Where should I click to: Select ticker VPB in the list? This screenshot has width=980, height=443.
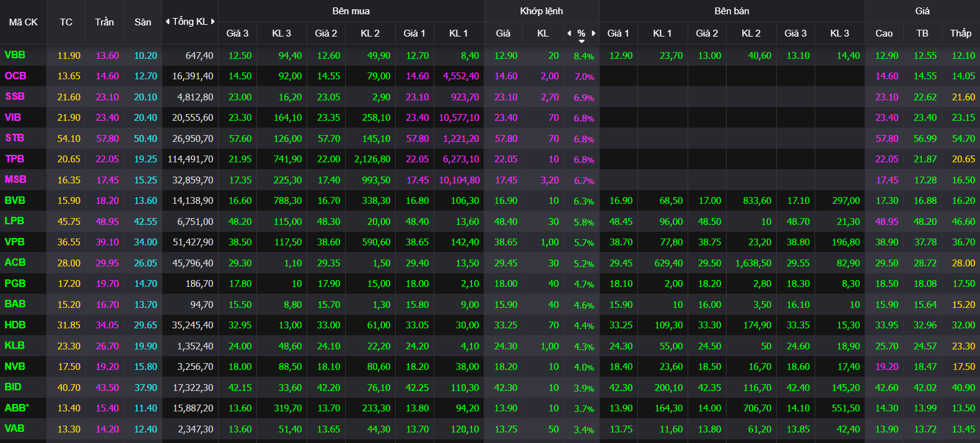15,242
